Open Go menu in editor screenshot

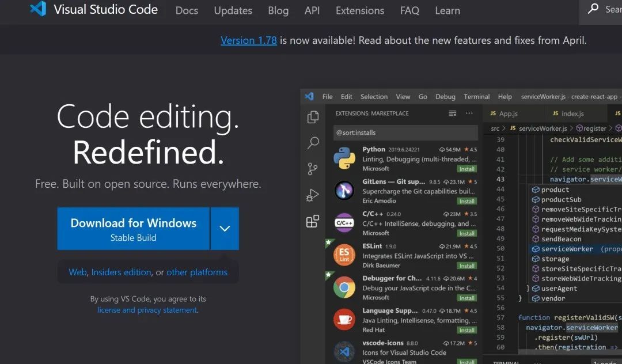(x=423, y=96)
